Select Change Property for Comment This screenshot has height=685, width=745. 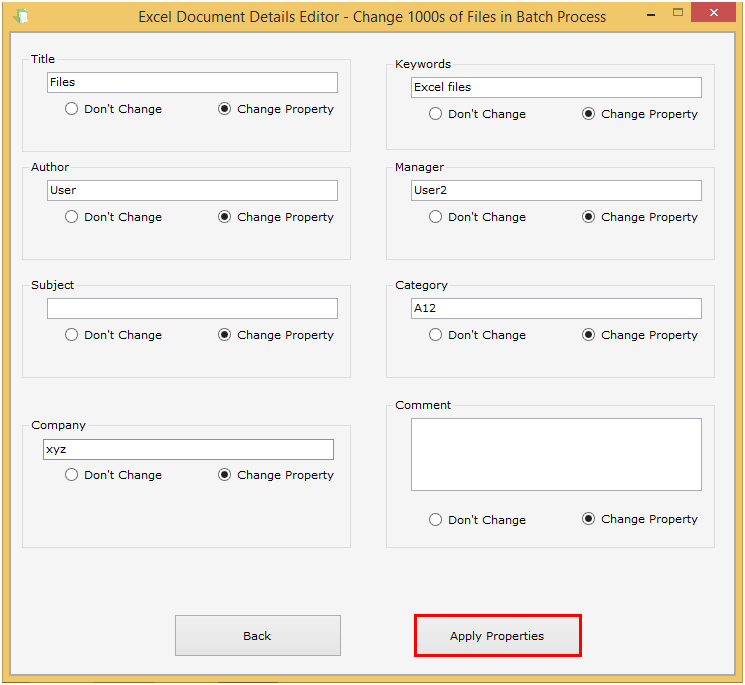click(640, 519)
